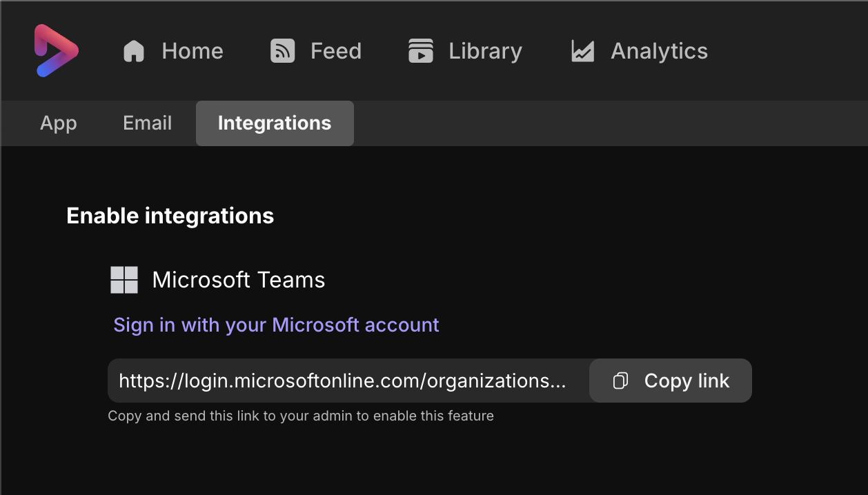Viewport: 868px width, 495px height.
Task: Click the Microsoft Teams label
Action: 239,280
